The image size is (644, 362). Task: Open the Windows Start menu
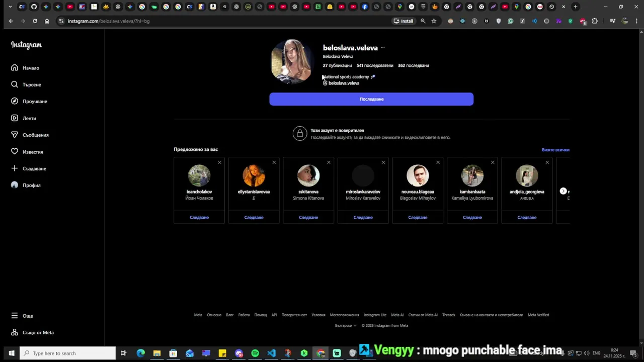pos(11,353)
